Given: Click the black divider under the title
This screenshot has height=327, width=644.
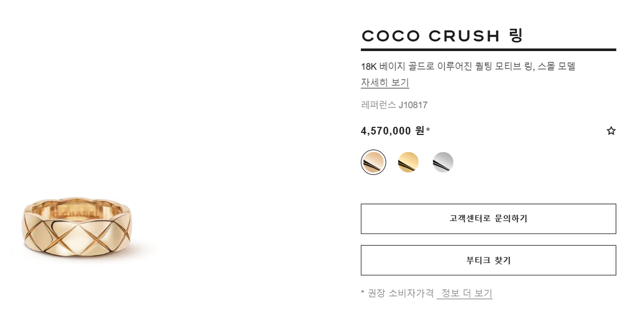Looking at the screenshot, I should pyautogui.click(x=488, y=50).
